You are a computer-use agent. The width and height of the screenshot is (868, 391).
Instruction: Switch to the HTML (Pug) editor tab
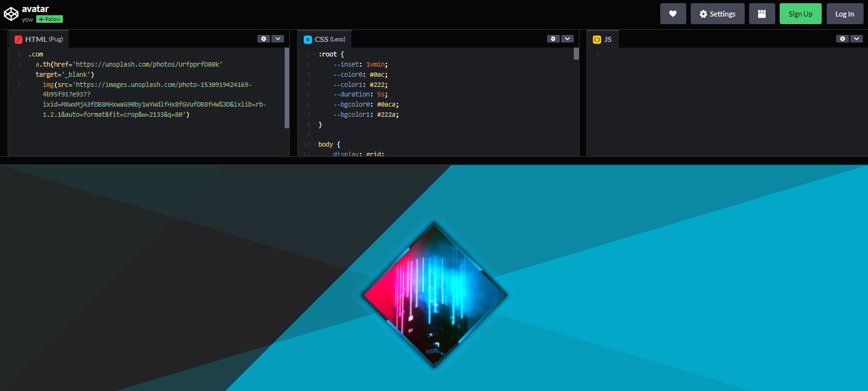click(x=38, y=39)
